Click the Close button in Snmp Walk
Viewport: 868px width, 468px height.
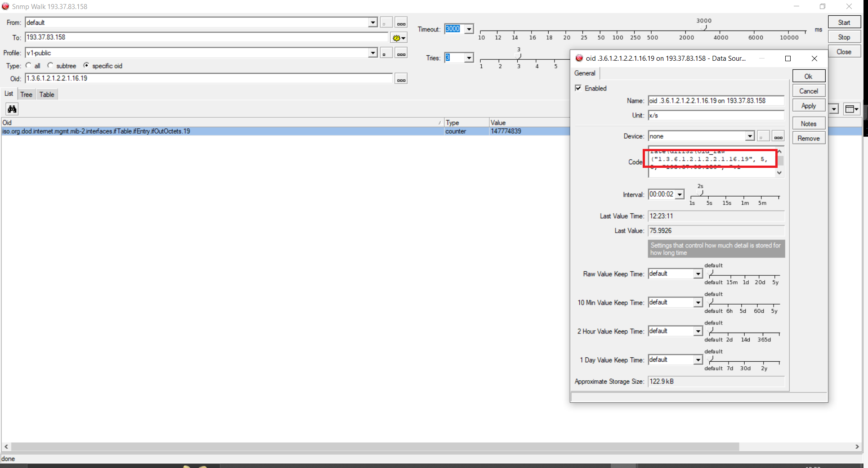click(844, 52)
